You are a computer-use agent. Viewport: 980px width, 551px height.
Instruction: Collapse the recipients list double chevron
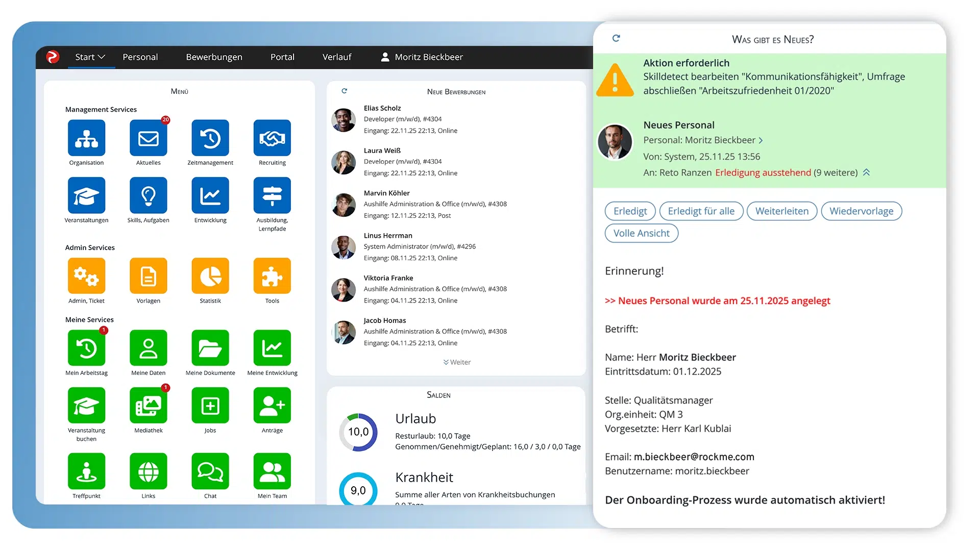866,172
